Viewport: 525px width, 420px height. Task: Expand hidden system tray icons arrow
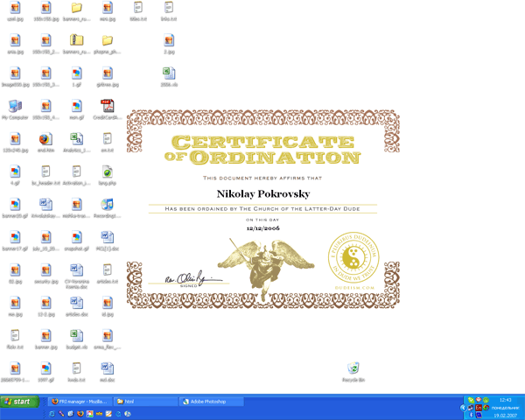463,408
